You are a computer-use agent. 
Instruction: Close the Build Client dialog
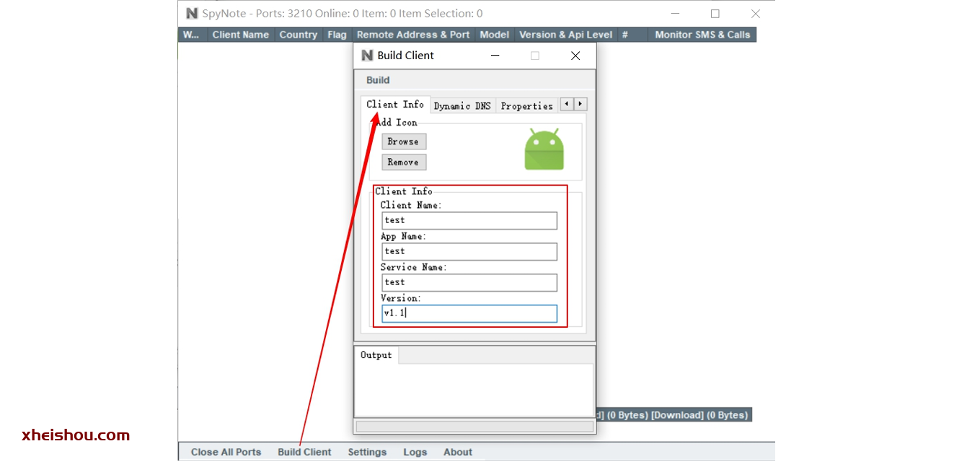click(x=575, y=56)
